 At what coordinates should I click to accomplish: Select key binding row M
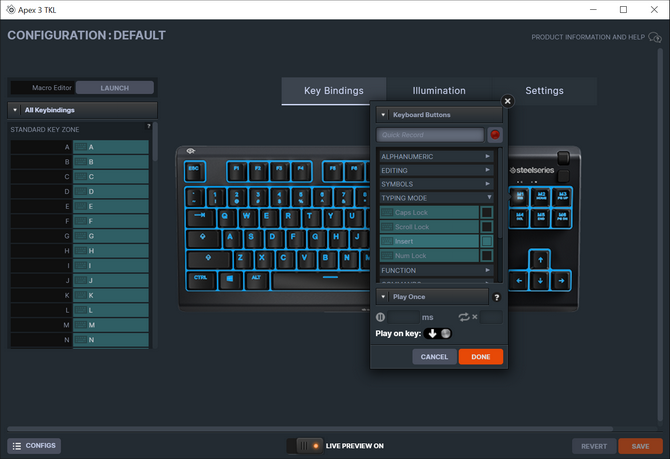pos(80,325)
